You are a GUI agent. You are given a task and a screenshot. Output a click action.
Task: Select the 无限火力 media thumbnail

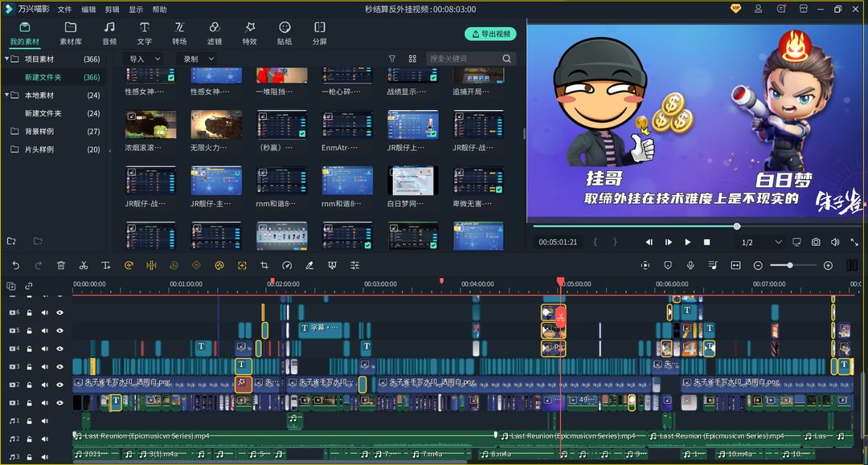click(216, 124)
